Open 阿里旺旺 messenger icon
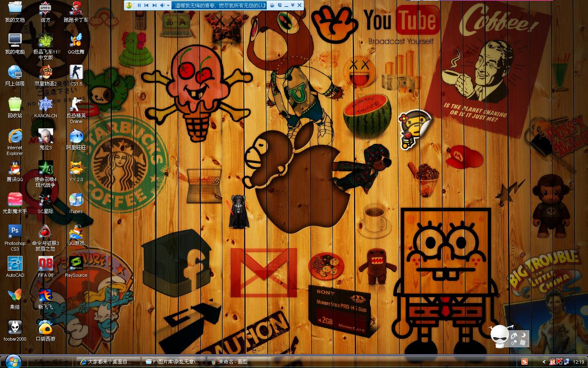Viewport: 588px width, 368px height. click(x=76, y=139)
